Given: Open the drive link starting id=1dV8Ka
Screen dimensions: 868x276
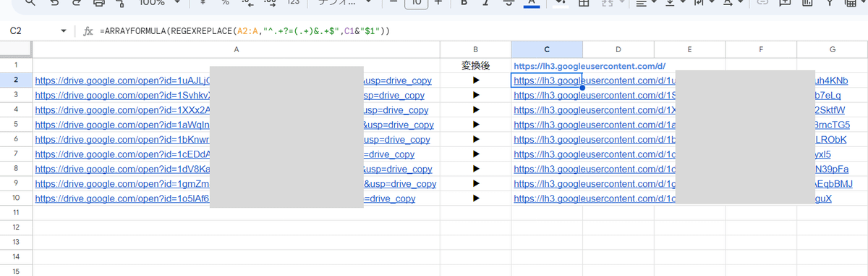Looking at the screenshot, I should click(122, 169).
